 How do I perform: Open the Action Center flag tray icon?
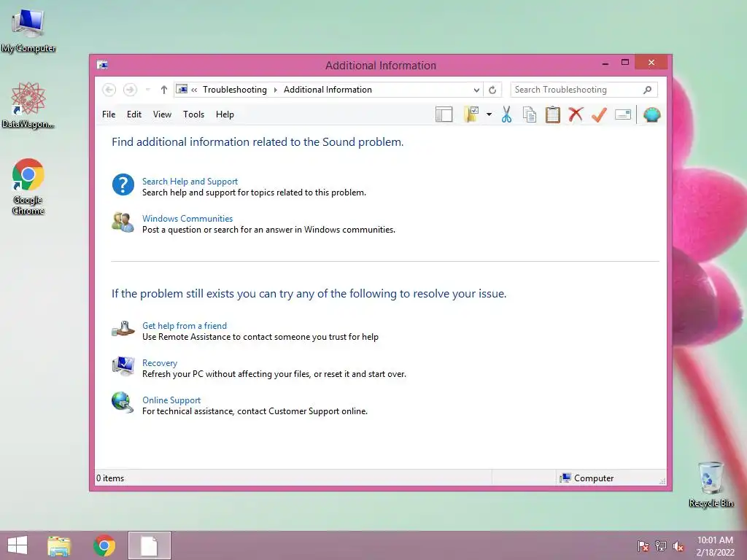pos(643,546)
